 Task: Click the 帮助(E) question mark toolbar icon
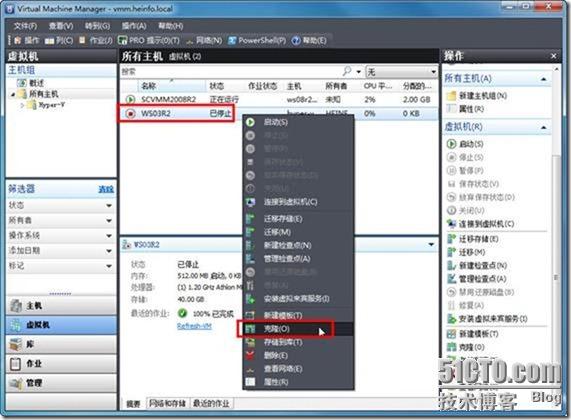point(296,40)
